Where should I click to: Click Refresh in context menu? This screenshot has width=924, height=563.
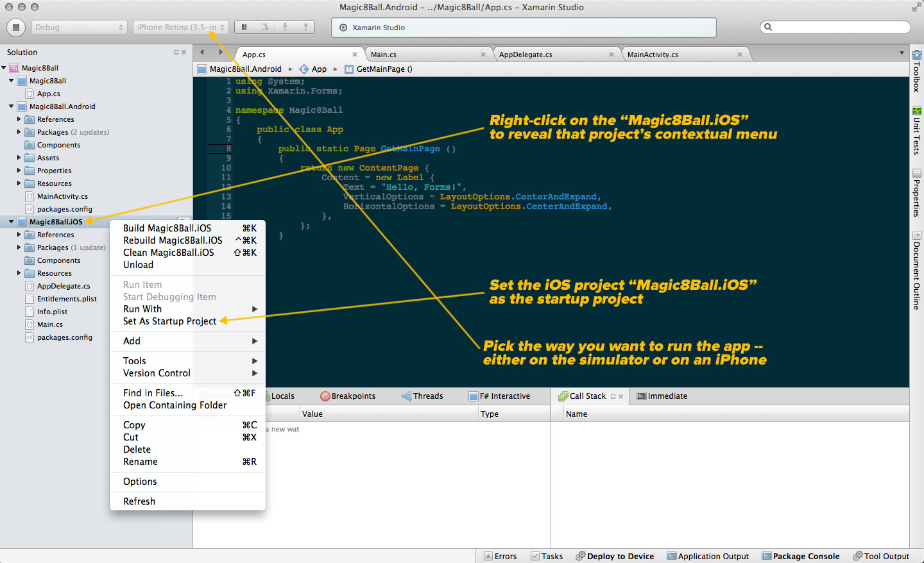[x=187, y=501]
